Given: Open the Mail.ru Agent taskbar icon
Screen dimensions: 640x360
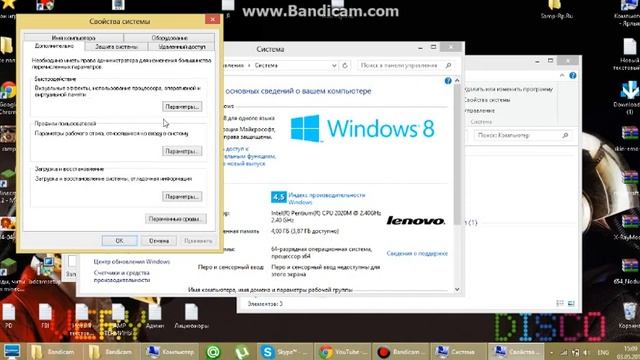Looking at the screenshot, I should (x=213, y=352).
